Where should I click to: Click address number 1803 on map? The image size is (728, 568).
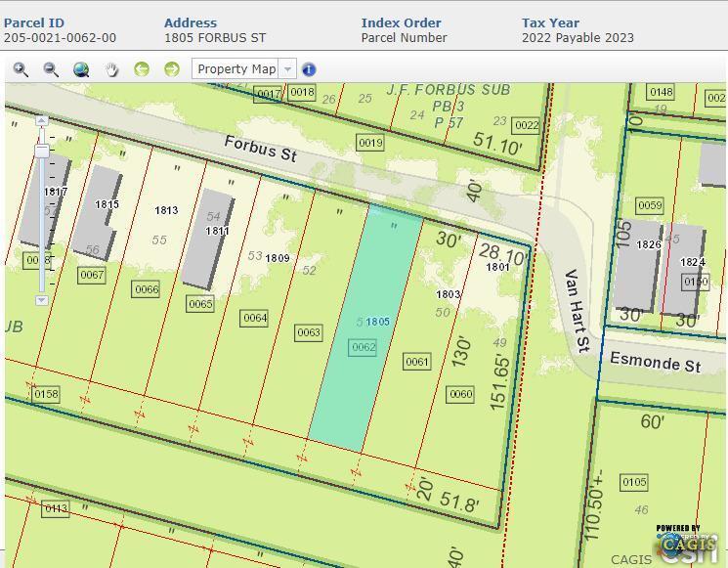pos(448,294)
